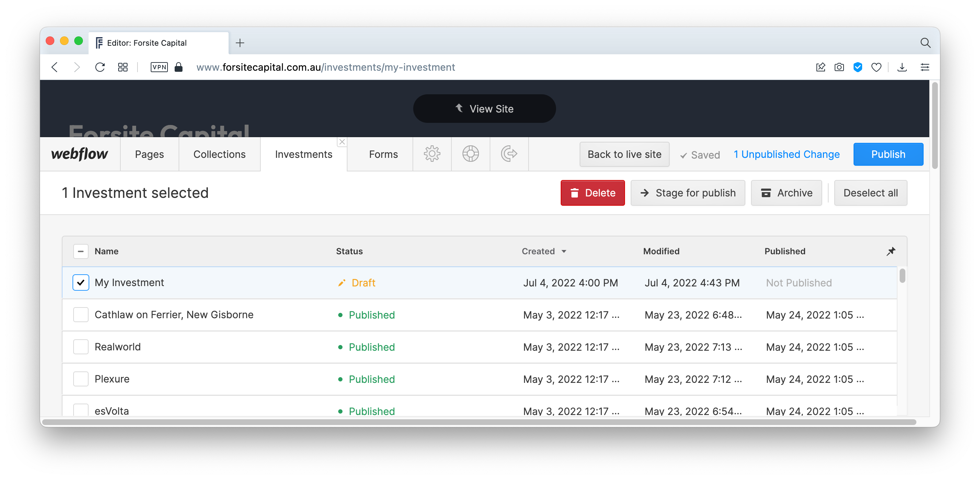The image size is (980, 480).
Task: Open the Plexure item
Action: 112,379
